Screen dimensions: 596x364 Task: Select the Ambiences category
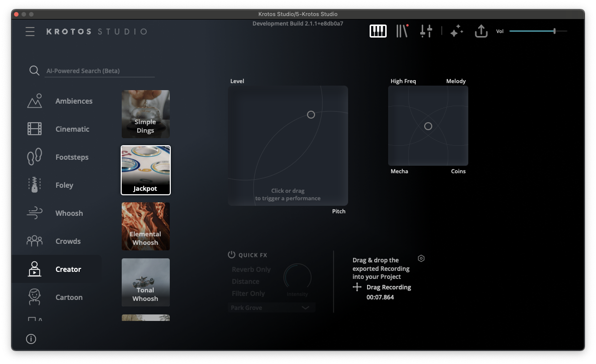(74, 101)
